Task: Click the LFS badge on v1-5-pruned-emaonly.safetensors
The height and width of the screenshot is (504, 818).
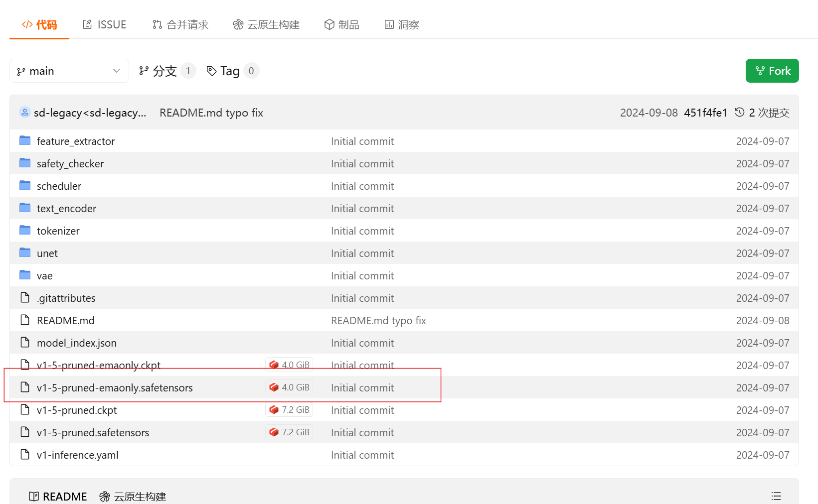Action: point(289,387)
